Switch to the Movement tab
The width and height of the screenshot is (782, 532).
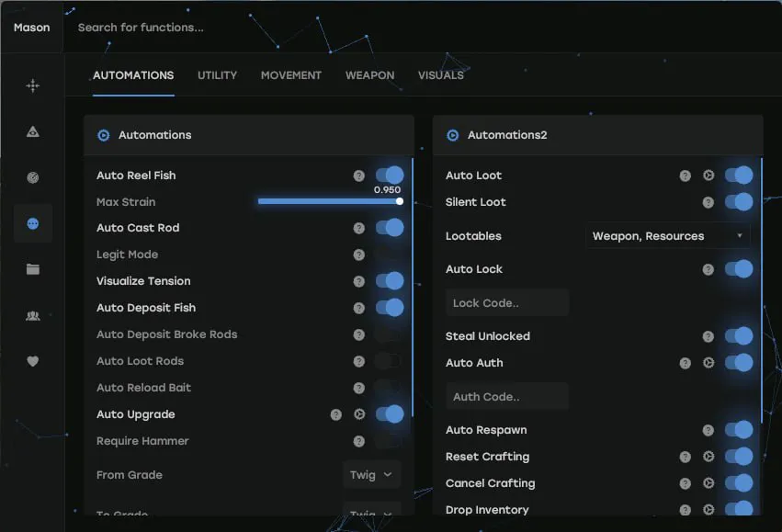[290, 75]
